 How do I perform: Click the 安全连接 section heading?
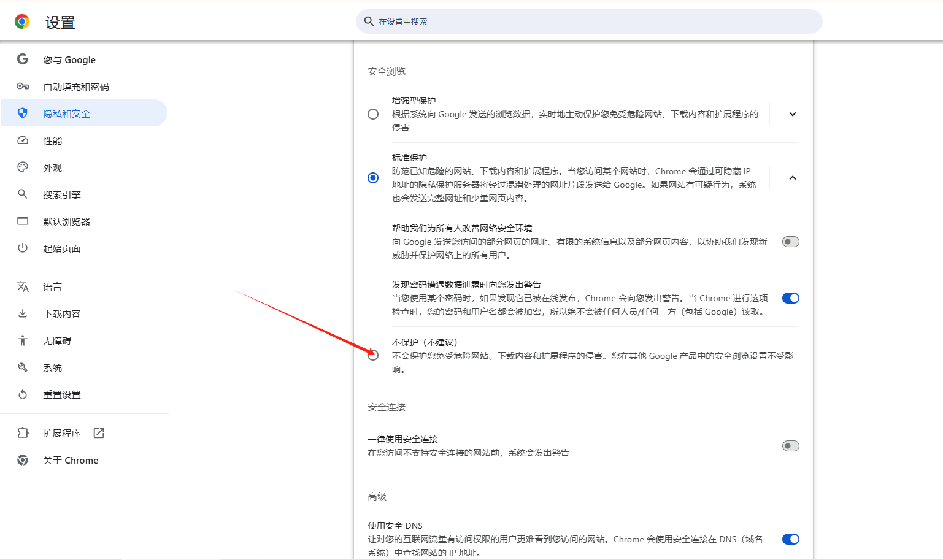387,407
